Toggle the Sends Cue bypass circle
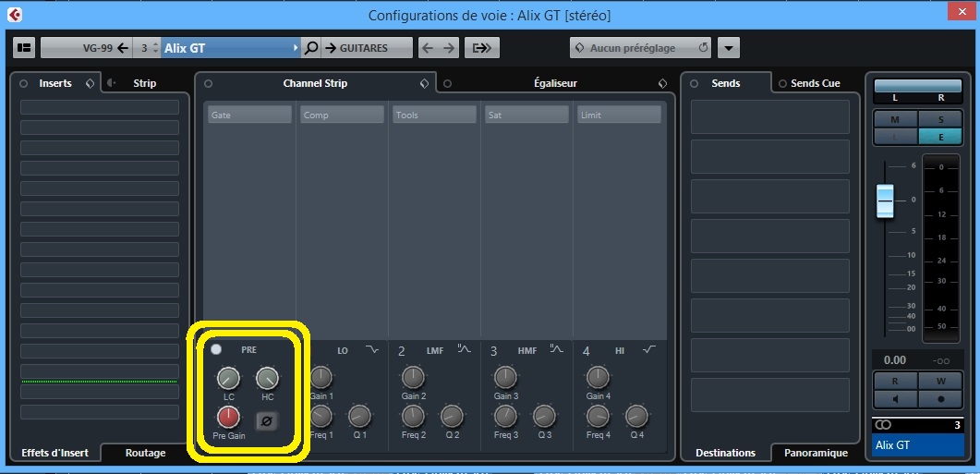The height and width of the screenshot is (474, 980). coord(781,83)
